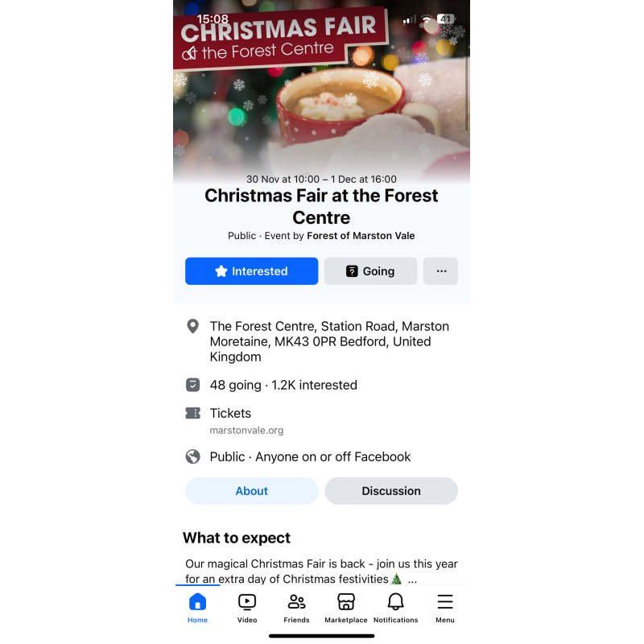
Task: Expand truncated description via the ellipsis
Action: (412, 580)
